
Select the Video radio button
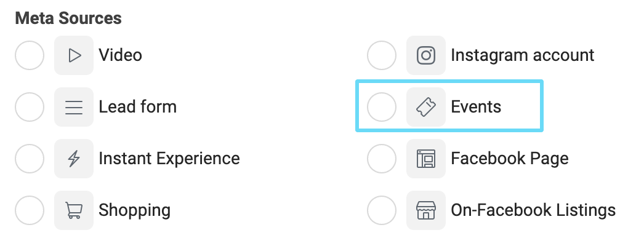30,55
